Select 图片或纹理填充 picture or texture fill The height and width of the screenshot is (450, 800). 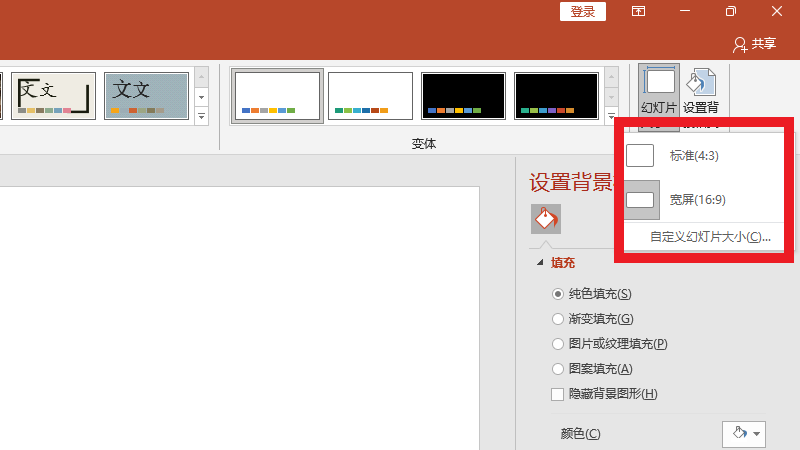pos(558,344)
